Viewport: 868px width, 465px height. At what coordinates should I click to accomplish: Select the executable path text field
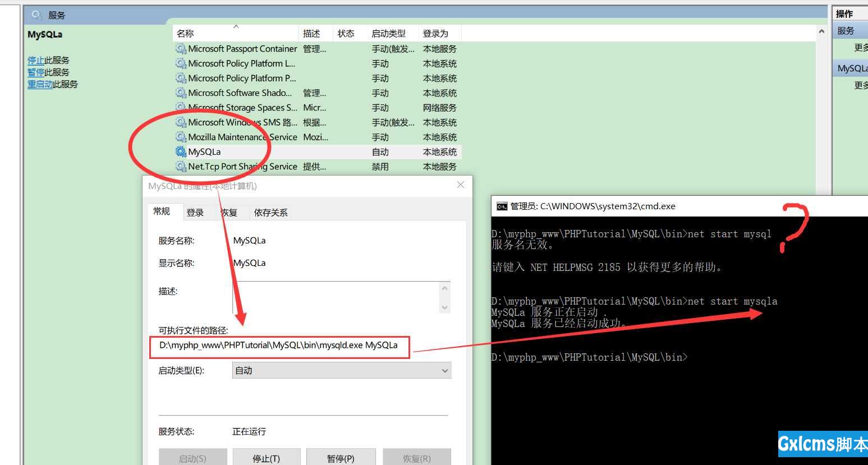[280, 346]
